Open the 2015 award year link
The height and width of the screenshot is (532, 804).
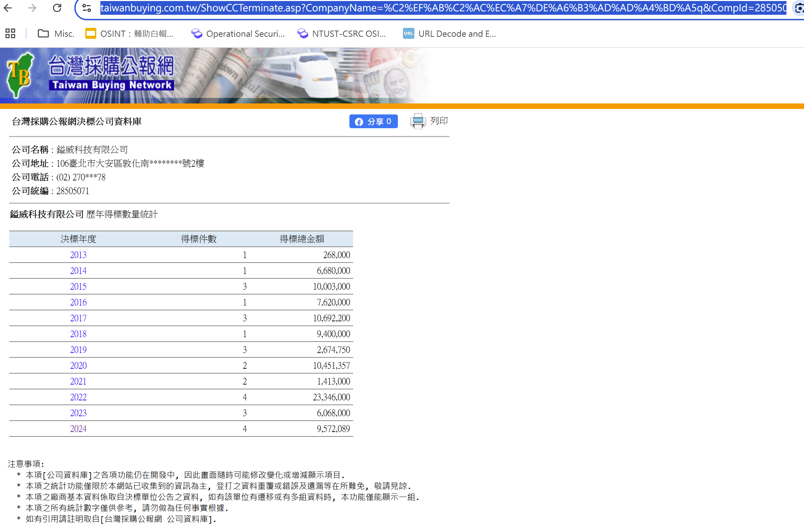click(78, 287)
